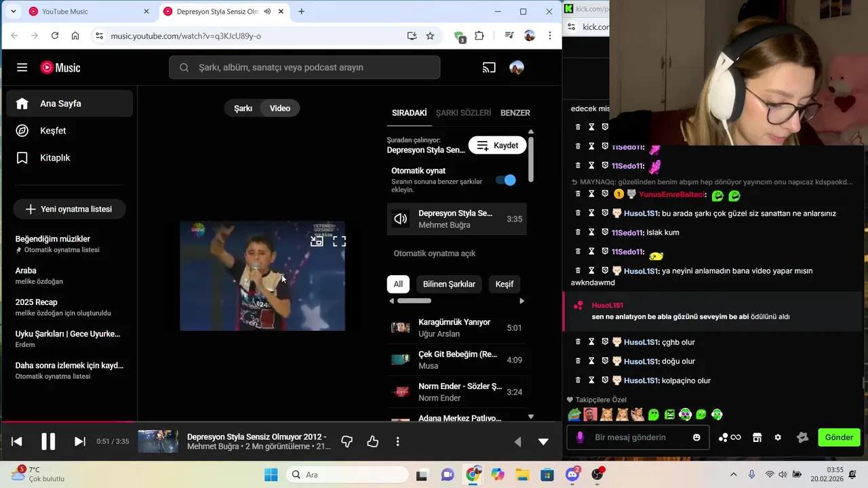Open the player bar three-dot options menu
868x488 pixels.
397,441
